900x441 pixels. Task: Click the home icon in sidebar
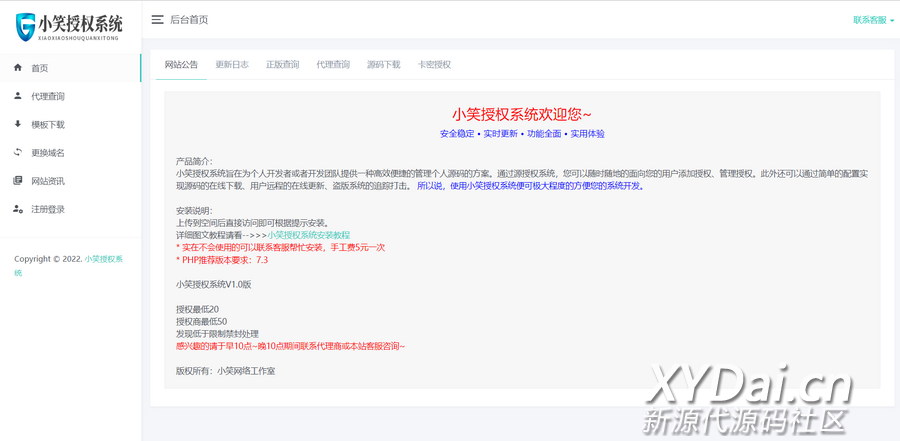coord(18,68)
